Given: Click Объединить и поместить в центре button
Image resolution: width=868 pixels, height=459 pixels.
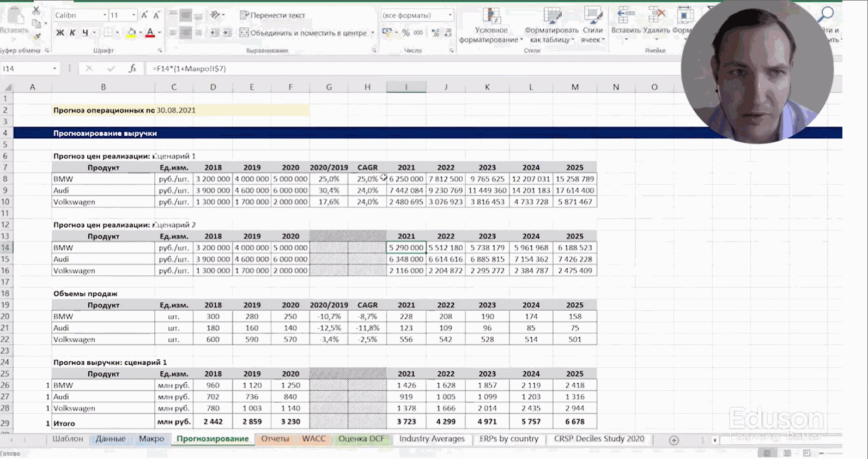Looking at the screenshot, I should tap(304, 33).
